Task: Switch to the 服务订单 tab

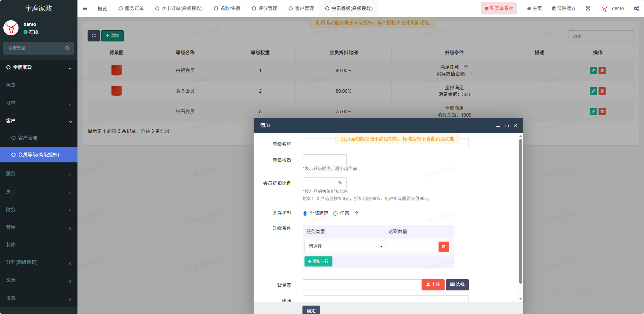Action: point(131,8)
